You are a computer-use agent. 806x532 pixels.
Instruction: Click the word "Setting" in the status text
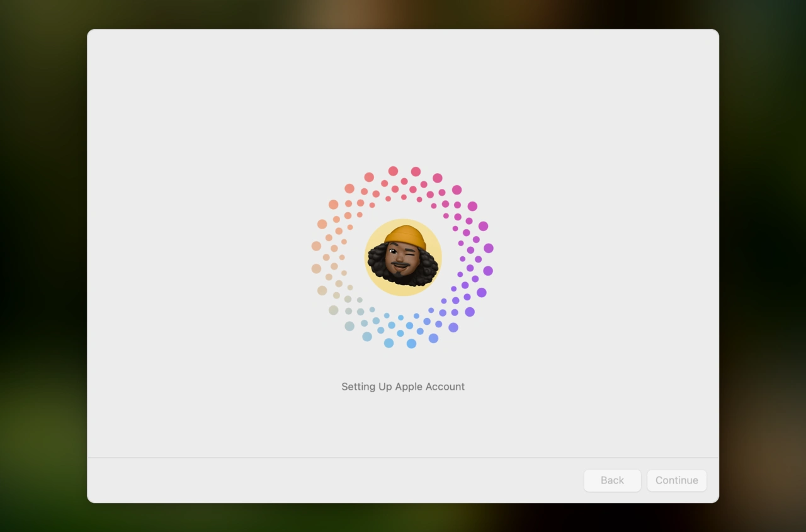click(358, 387)
